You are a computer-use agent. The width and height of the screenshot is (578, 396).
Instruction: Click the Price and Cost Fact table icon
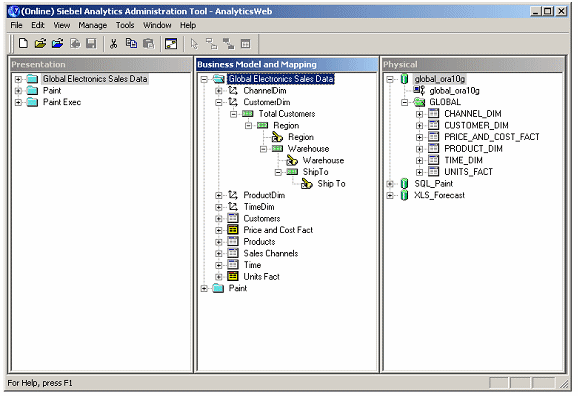click(233, 230)
